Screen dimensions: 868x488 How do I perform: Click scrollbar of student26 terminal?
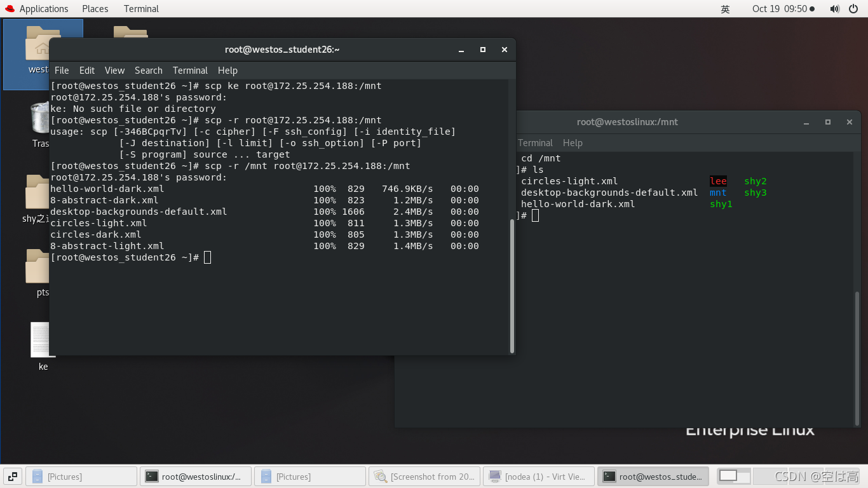(x=512, y=286)
